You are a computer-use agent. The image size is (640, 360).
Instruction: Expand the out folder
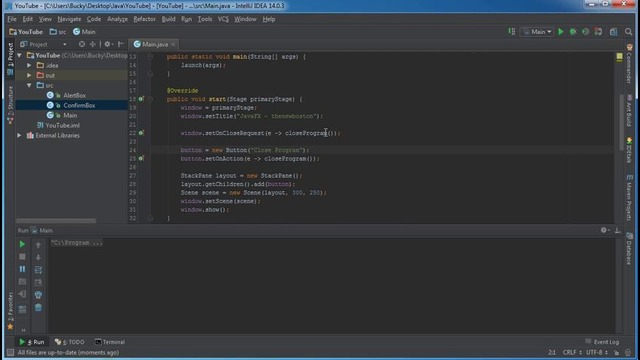[29, 75]
